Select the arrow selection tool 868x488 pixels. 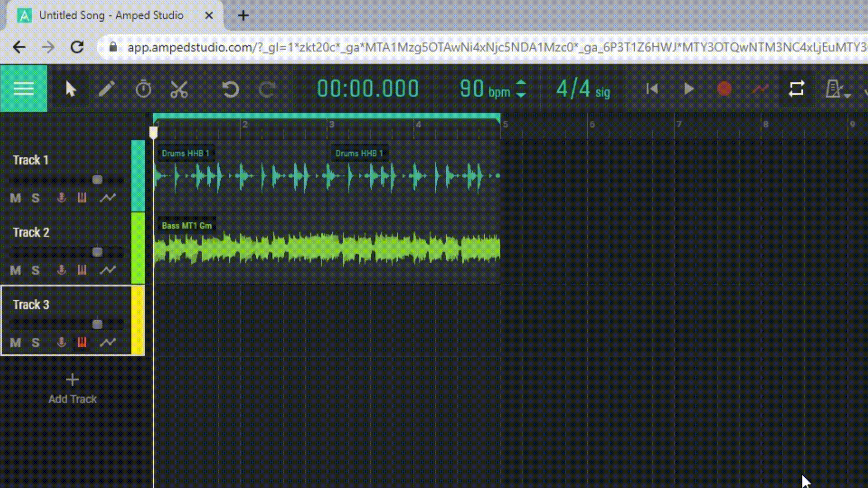click(71, 89)
